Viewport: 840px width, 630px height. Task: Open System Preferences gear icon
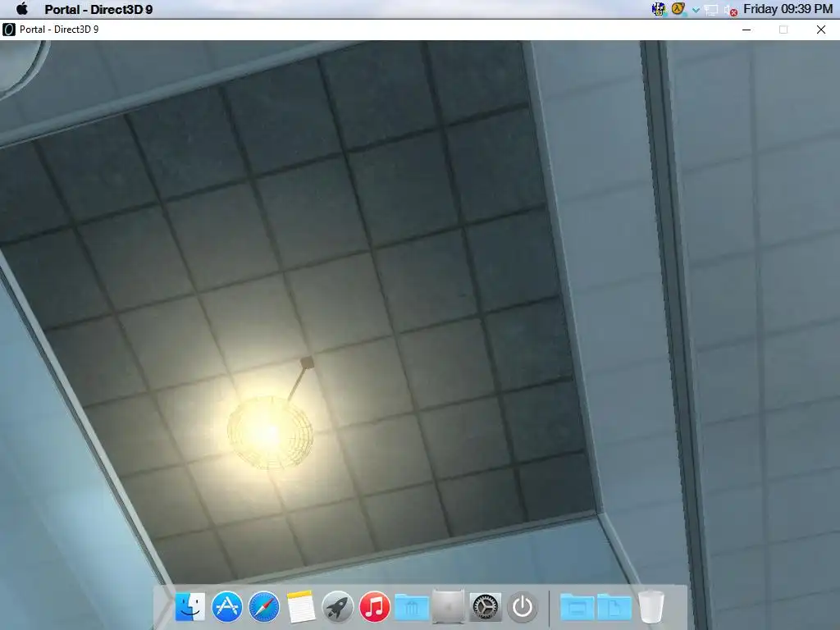pos(486,607)
